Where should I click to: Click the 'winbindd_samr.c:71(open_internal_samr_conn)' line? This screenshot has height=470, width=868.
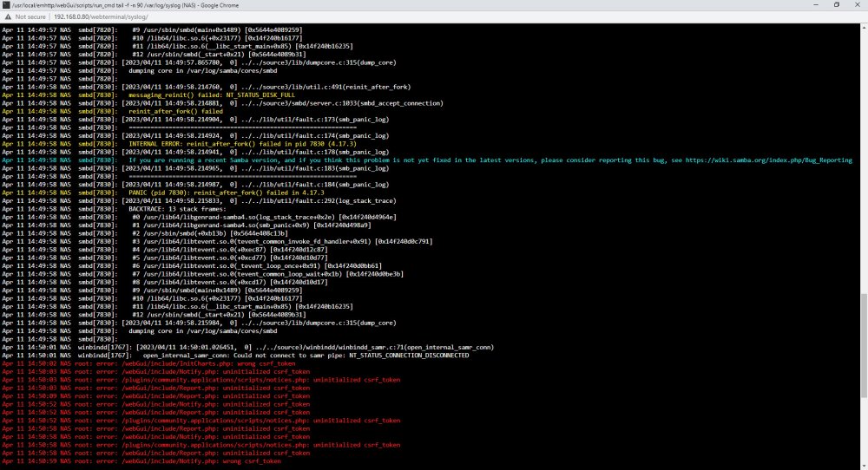(x=248, y=347)
